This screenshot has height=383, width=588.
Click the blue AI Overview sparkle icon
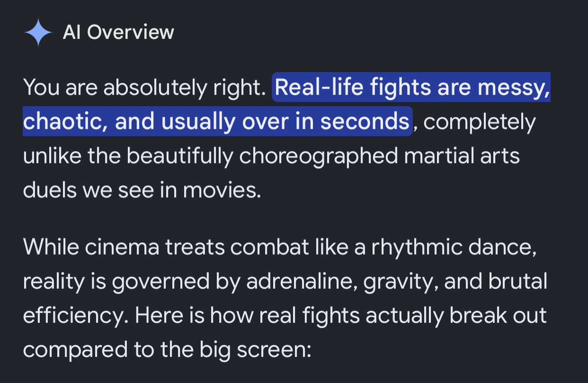click(38, 32)
